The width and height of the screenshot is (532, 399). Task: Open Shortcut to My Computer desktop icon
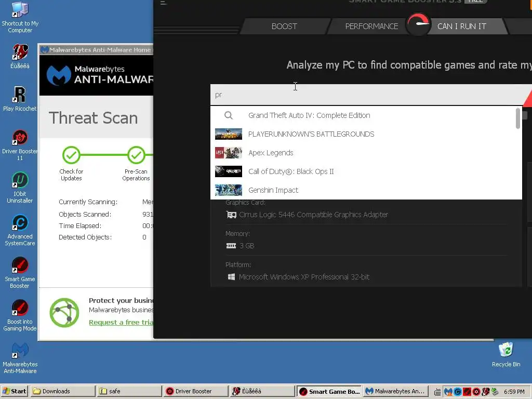(x=20, y=17)
